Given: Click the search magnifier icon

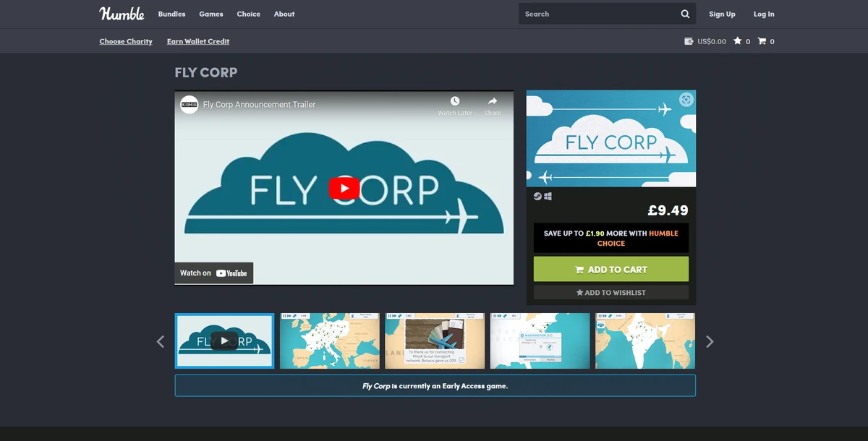Looking at the screenshot, I should (x=684, y=14).
